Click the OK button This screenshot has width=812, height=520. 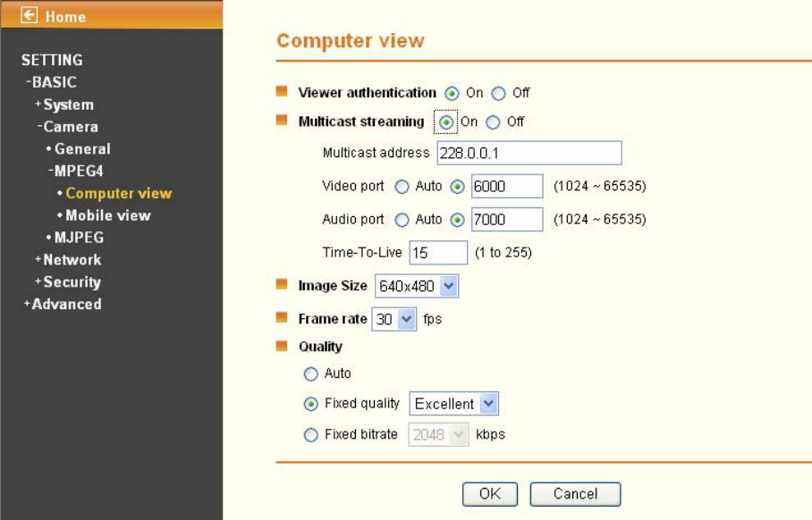490,494
